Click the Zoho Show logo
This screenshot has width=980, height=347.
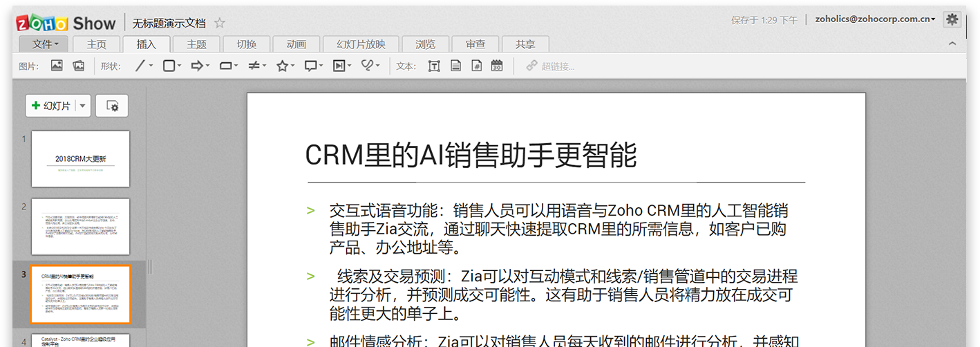66,23
